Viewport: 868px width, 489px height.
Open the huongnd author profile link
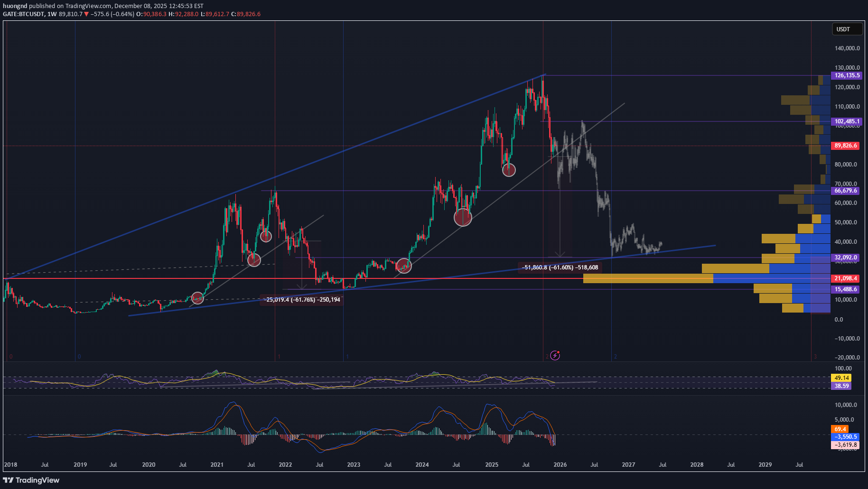coord(15,6)
